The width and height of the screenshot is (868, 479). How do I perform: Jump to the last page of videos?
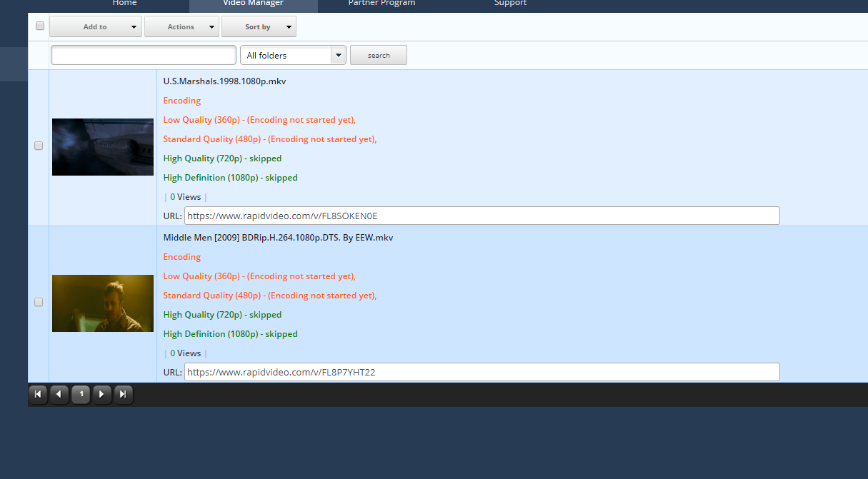point(124,394)
